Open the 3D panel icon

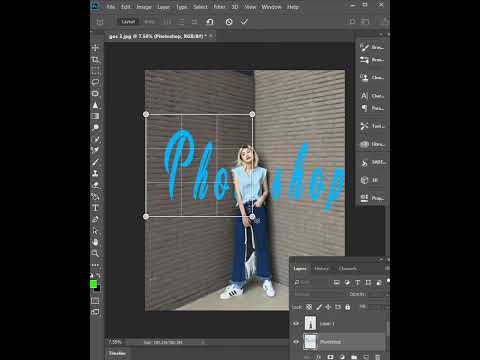(364, 180)
